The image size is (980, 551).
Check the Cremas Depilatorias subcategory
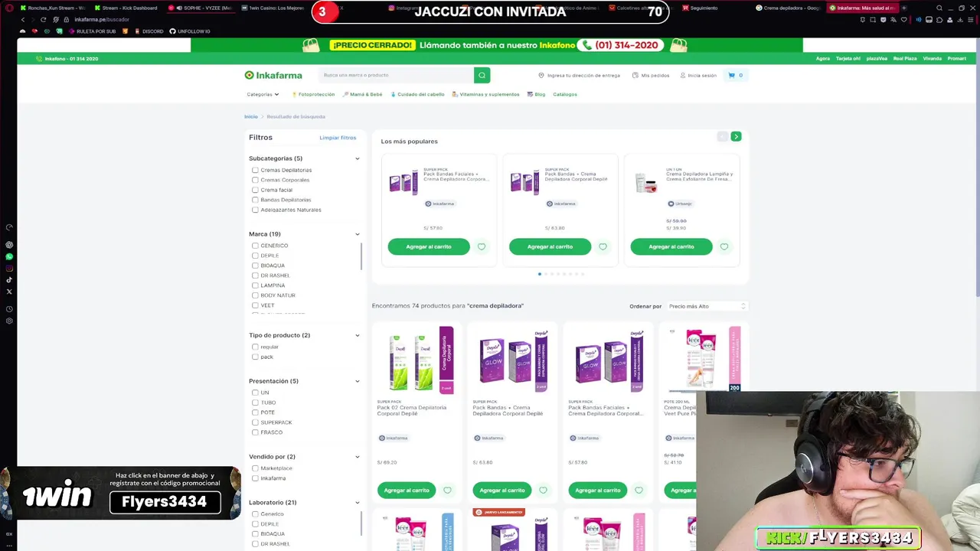255,170
